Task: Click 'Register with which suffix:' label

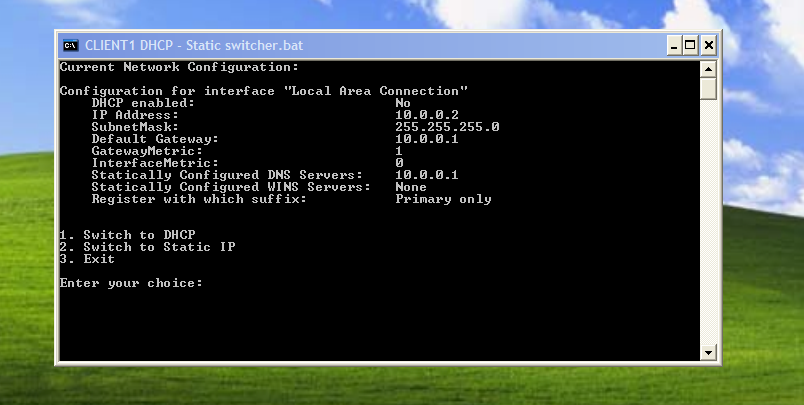Action: coord(199,199)
